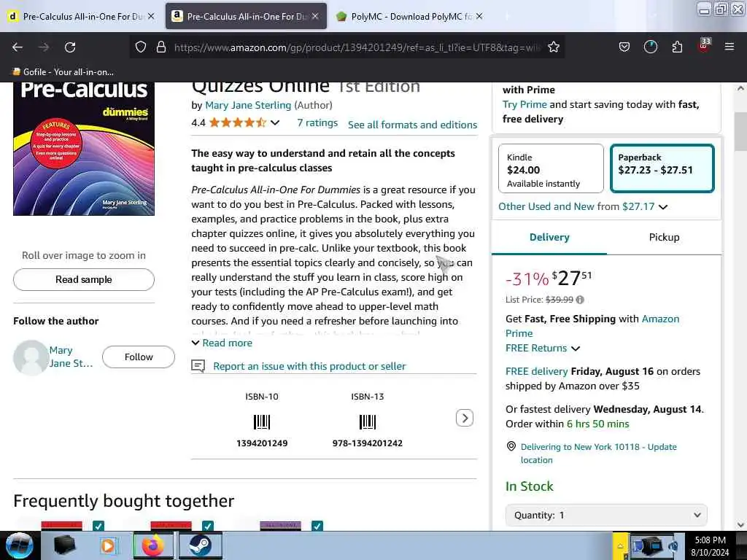Image resolution: width=747 pixels, height=560 pixels.
Task: Show hidden system tray icons
Action: 620,546
